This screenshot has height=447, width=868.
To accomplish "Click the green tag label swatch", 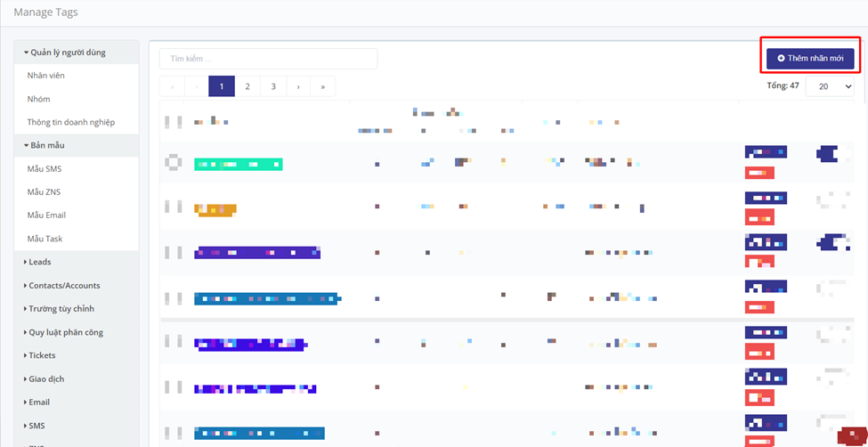I will 238,164.
